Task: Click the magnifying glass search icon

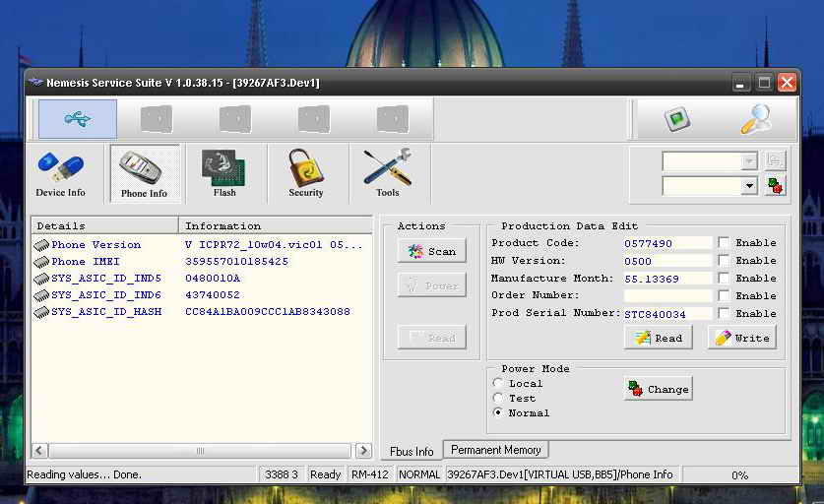Action: tap(757, 119)
